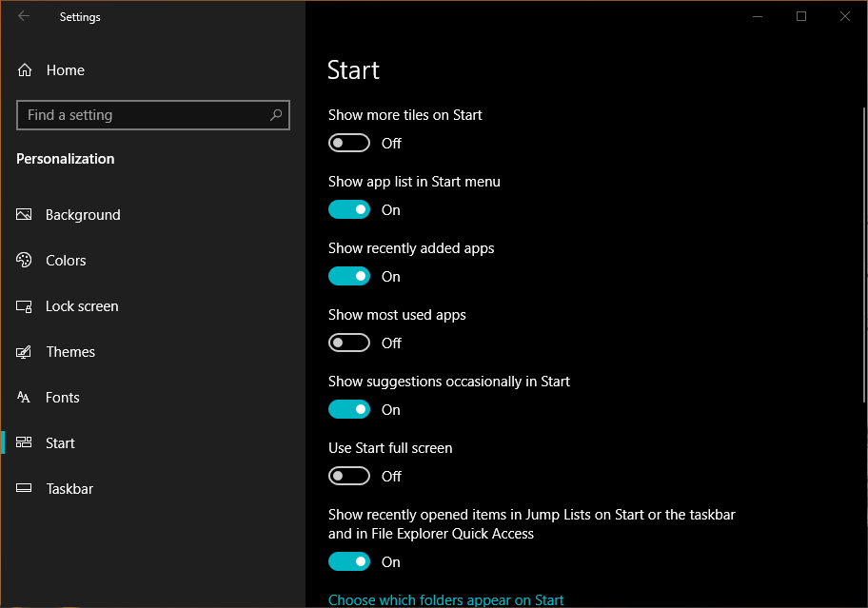Turn off Show app list in Start menu
Image resolution: width=868 pixels, height=608 pixels.
click(348, 210)
